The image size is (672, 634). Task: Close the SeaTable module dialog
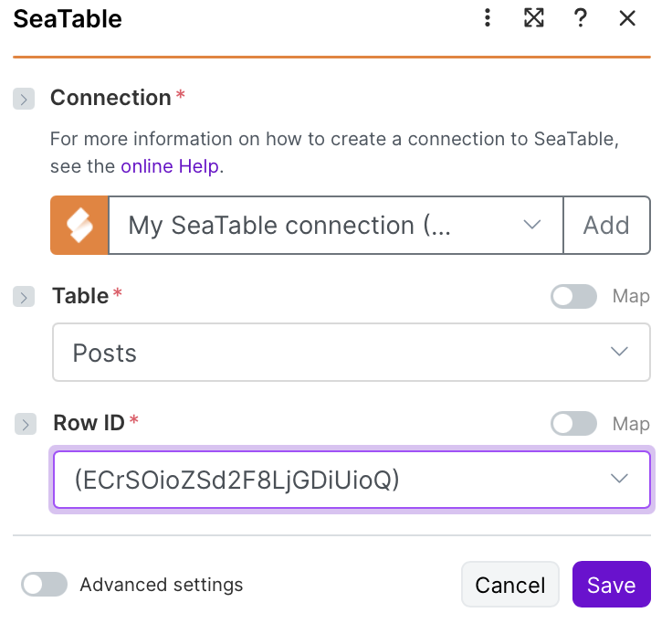click(x=627, y=18)
